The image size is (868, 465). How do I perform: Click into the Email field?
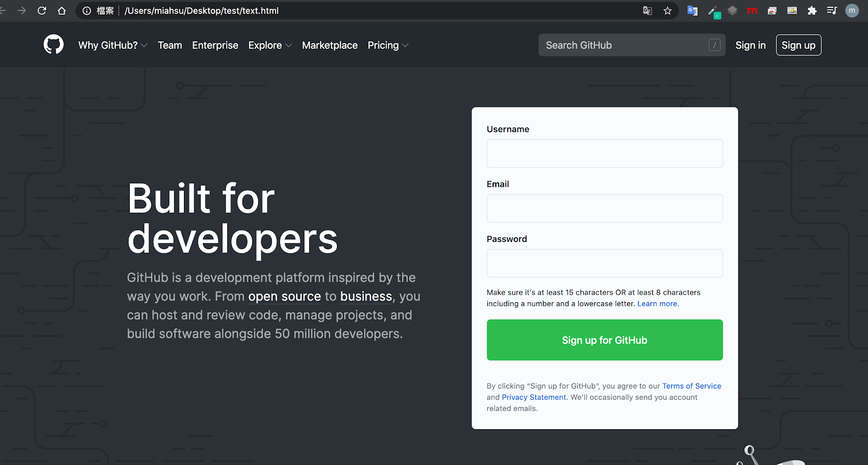pyautogui.click(x=605, y=208)
